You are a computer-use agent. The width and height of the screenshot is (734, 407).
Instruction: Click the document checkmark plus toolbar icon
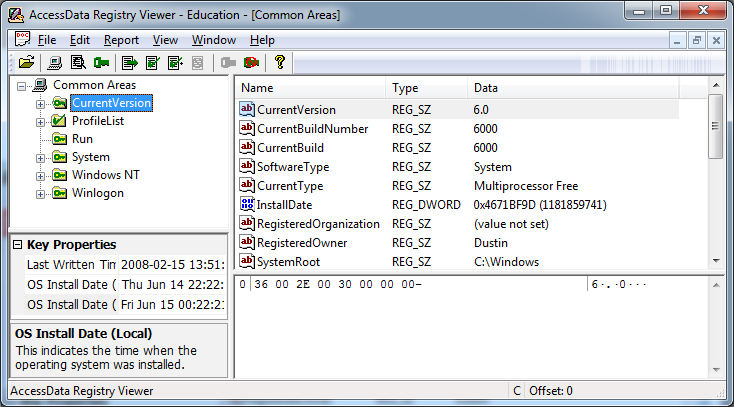(x=176, y=63)
